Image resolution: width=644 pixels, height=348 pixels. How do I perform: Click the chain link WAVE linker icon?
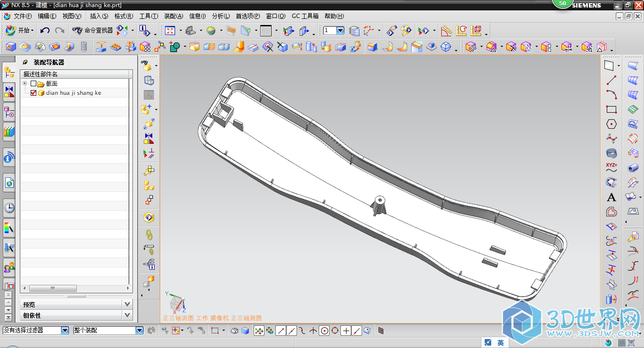pyautogui.click(x=149, y=234)
